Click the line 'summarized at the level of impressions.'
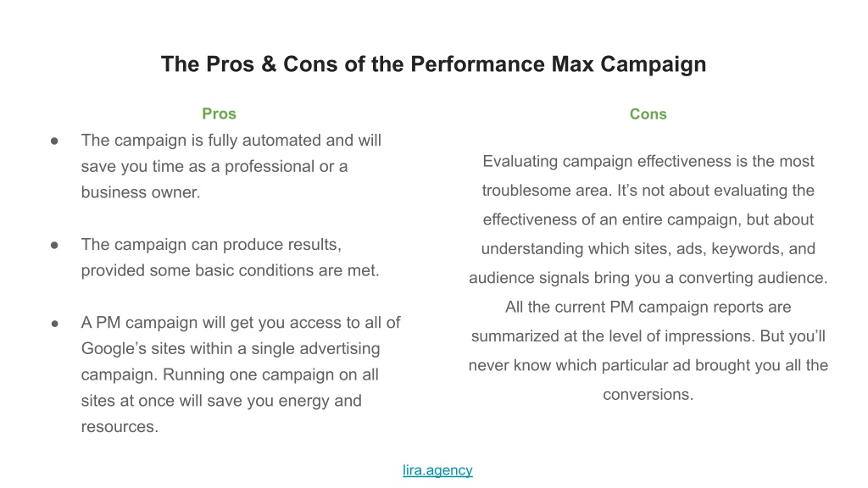This screenshot has height=488, width=868. (648, 336)
